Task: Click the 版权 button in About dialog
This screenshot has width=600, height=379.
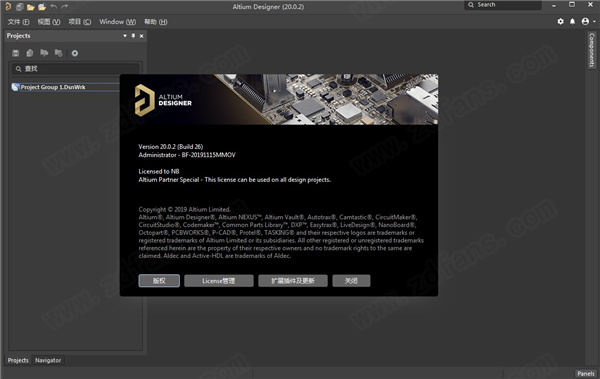Action: (159, 281)
